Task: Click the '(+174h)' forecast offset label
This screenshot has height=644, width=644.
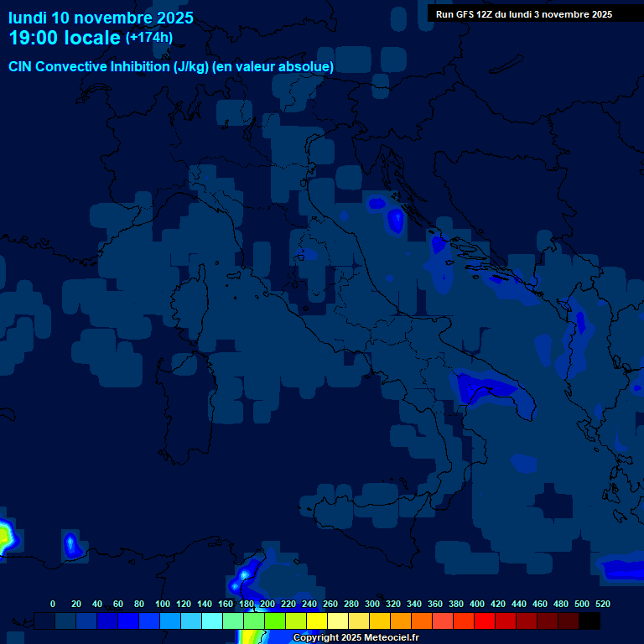Action: [x=148, y=38]
